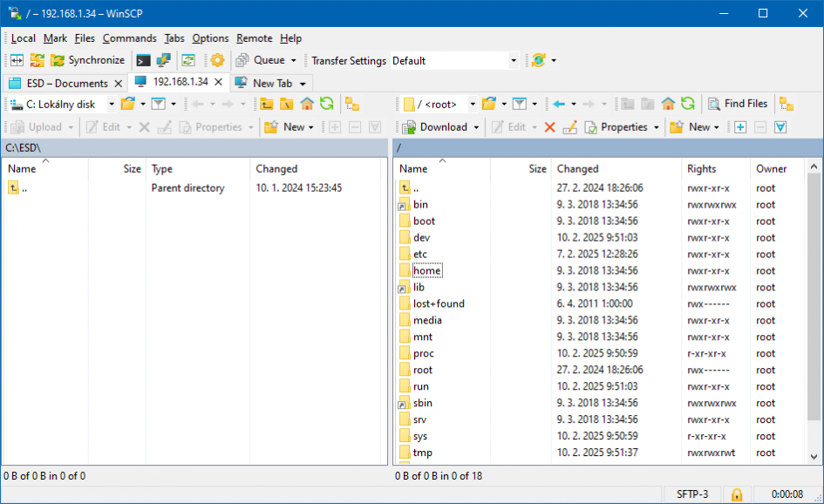Open the Transfer Settings Default dropdown
The width and height of the screenshot is (824, 504).
513,61
